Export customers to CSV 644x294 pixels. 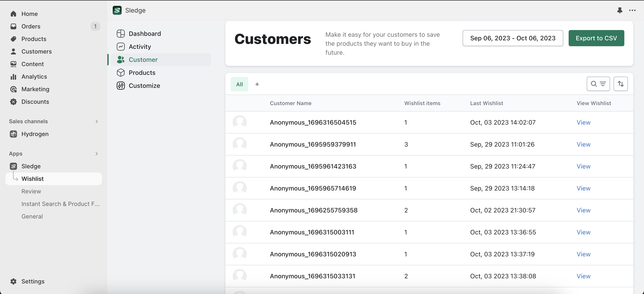tap(596, 38)
